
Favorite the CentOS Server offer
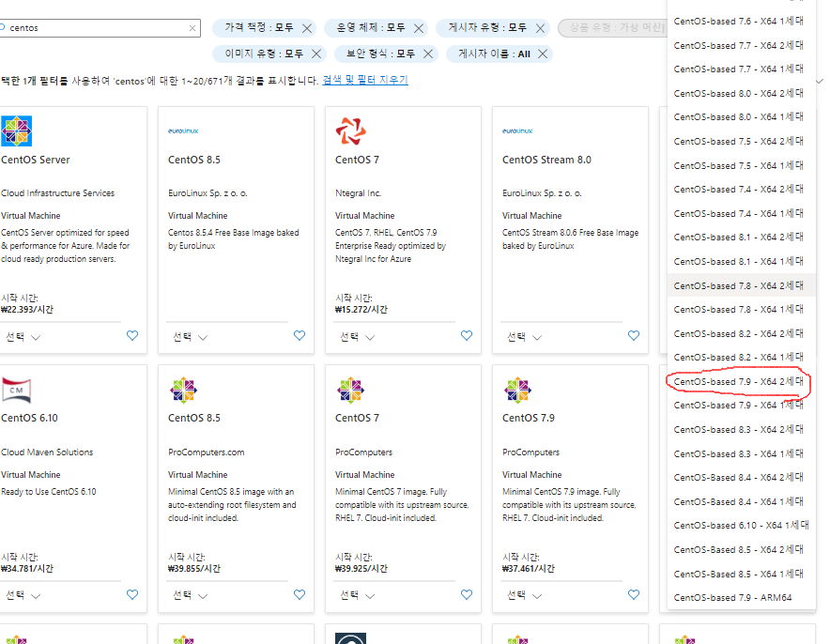tap(132, 335)
